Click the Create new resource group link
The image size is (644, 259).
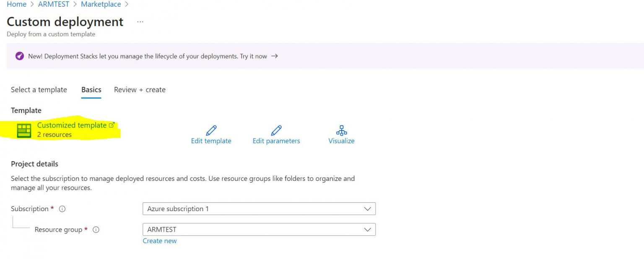(x=160, y=241)
